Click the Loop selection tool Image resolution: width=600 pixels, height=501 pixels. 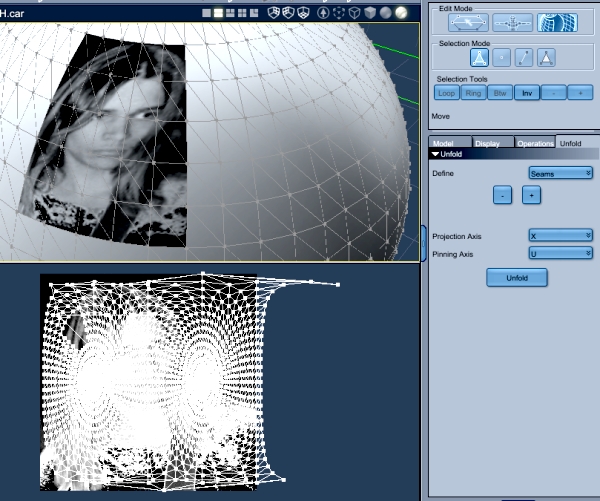(447, 93)
